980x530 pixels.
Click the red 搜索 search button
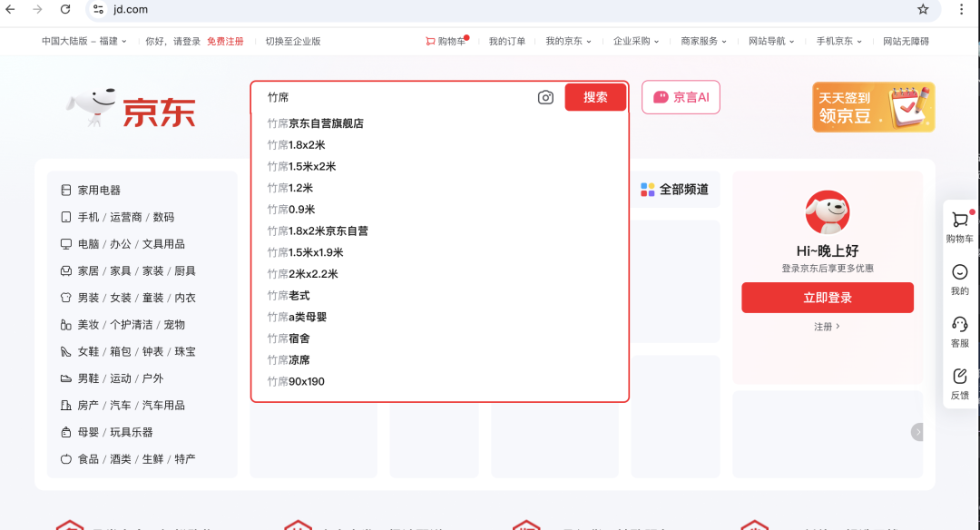tap(595, 97)
